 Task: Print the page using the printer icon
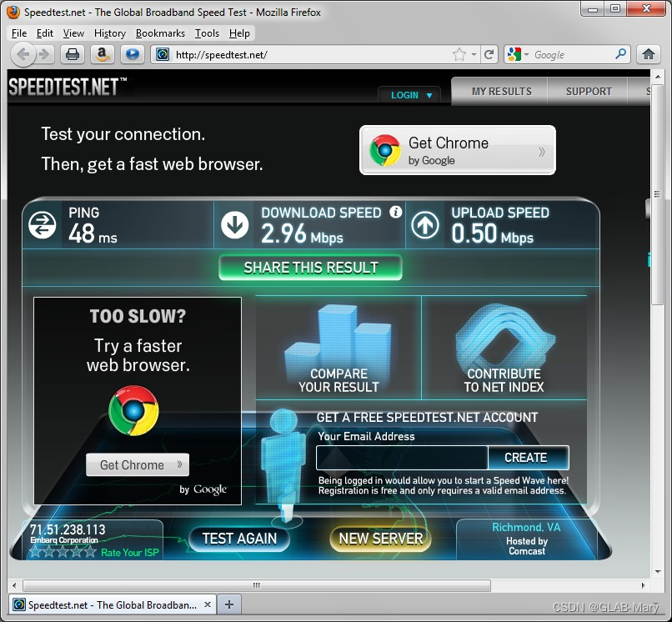tap(72, 54)
